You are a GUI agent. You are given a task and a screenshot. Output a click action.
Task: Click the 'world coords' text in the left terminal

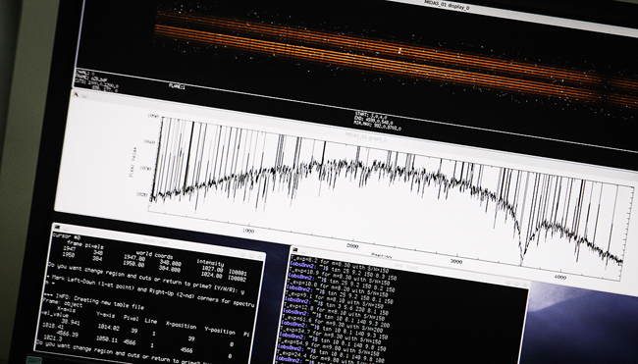pos(155,254)
